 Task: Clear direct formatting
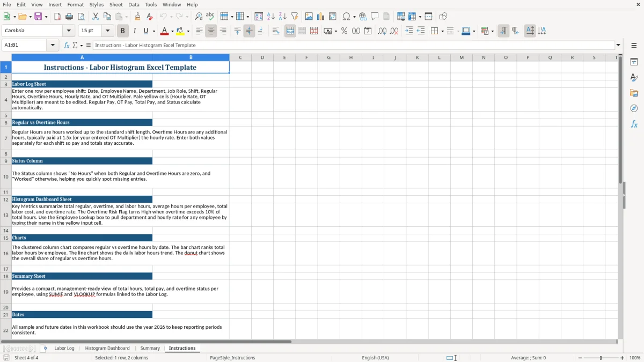pos(149,17)
